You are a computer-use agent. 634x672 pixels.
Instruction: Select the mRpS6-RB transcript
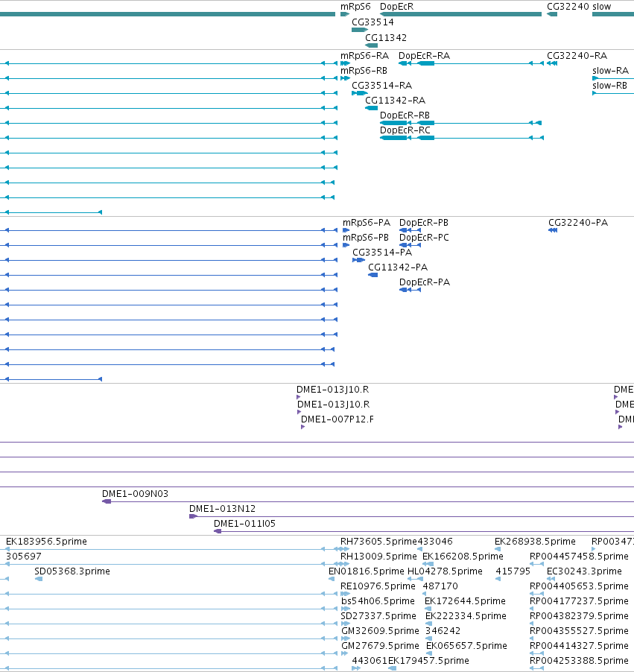pos(345,78)
